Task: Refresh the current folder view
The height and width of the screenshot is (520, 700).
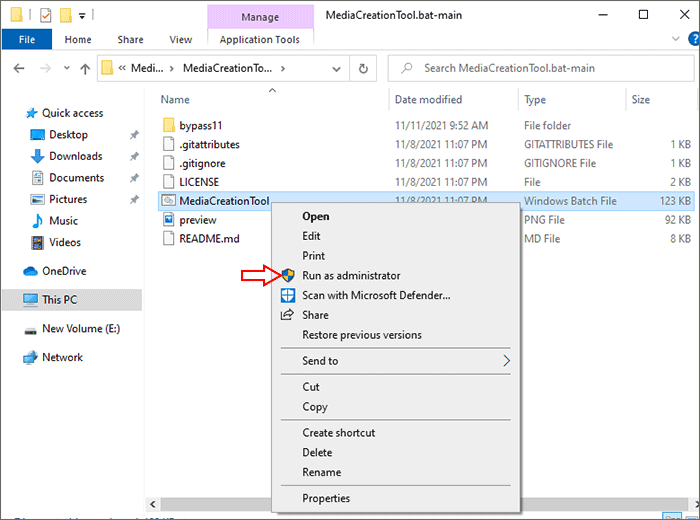Action: (363, 68)
